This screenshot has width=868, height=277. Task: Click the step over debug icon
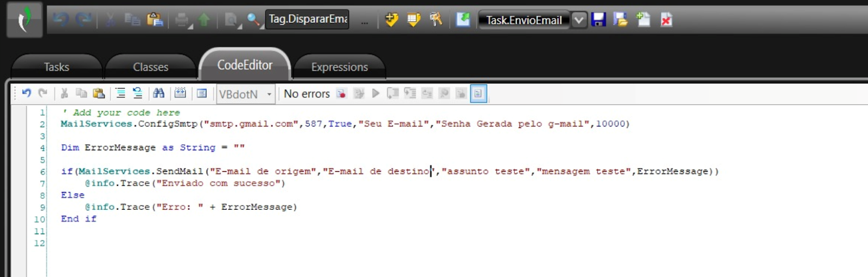pyautogui.click(x=410, y=93)
